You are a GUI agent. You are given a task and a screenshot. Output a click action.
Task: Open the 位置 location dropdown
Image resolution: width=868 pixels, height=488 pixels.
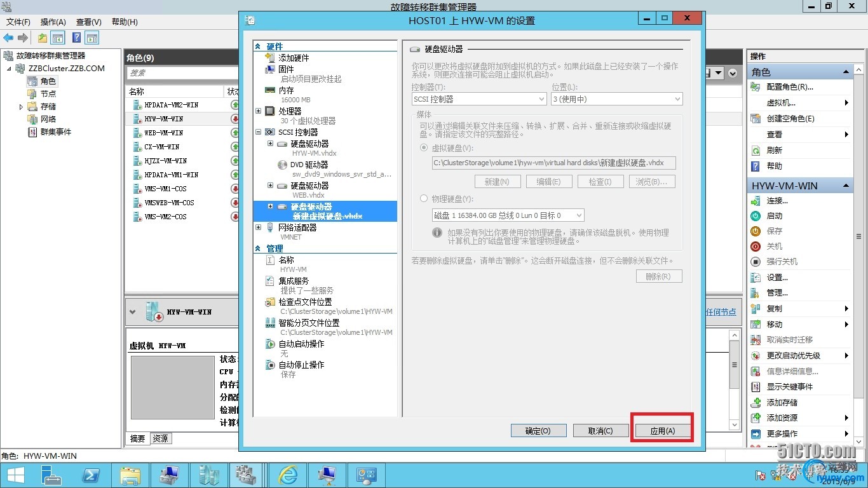point(616,99)
